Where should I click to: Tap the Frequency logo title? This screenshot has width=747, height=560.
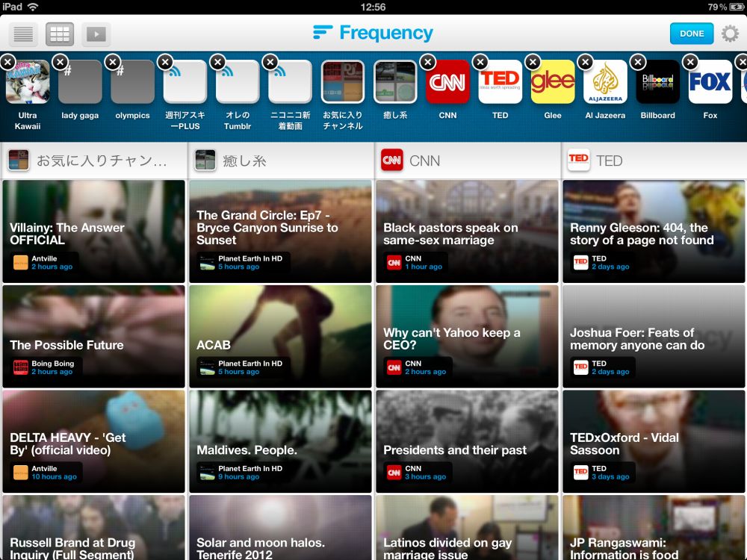373,33
